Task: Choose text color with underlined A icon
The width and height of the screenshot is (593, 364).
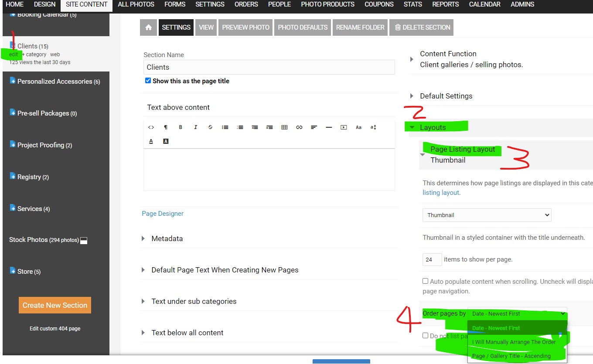Action: click(151, 141)
